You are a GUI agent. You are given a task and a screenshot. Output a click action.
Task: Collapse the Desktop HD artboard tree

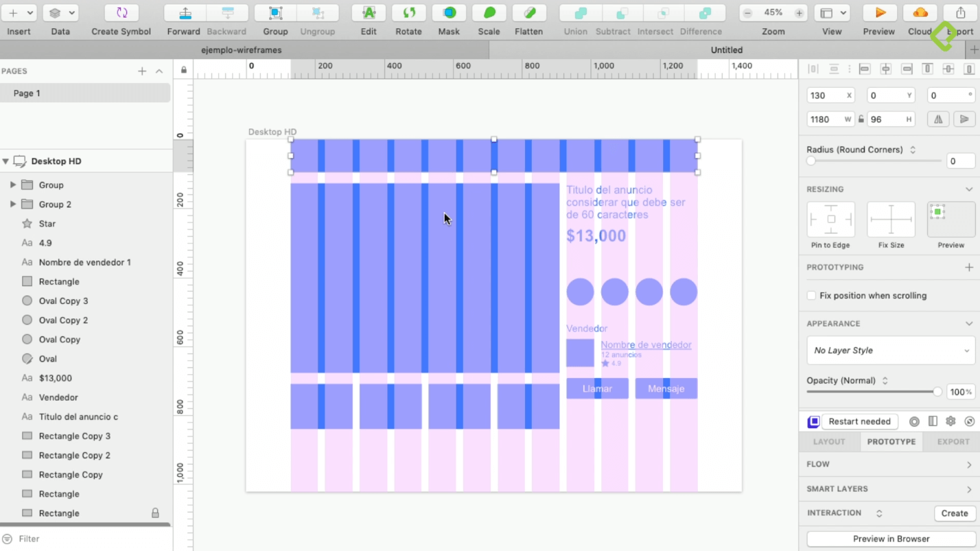(x=5, y=161)
